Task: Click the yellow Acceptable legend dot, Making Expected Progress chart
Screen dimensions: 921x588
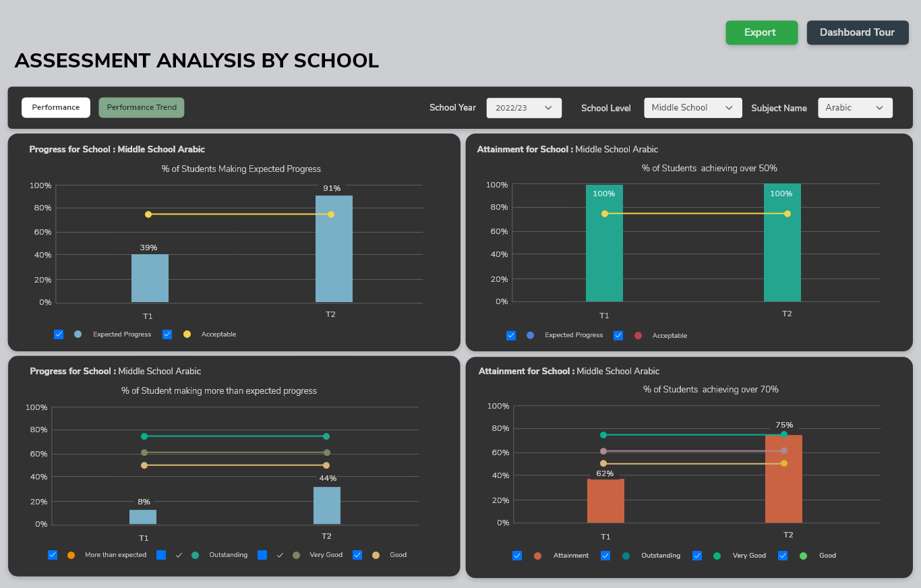Action: tap(187, 334)
